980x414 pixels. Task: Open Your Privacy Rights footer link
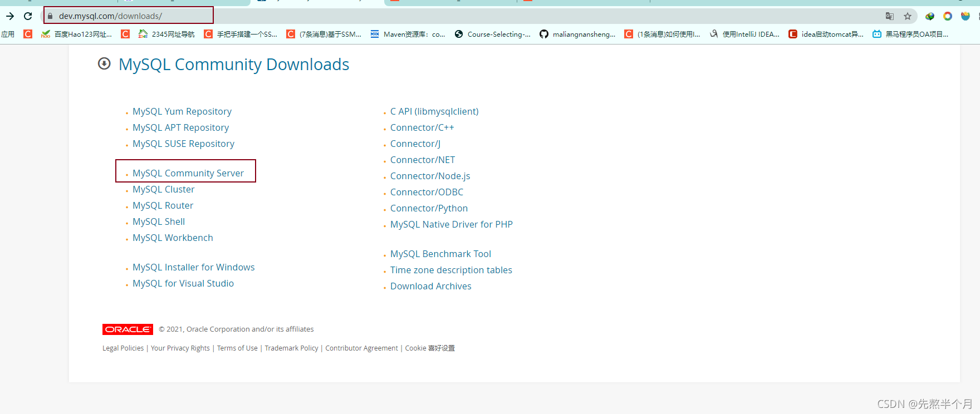coord(180,348)
